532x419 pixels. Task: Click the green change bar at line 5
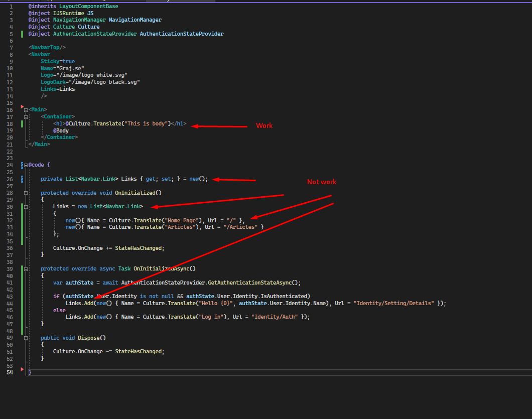tap(22, 34)
